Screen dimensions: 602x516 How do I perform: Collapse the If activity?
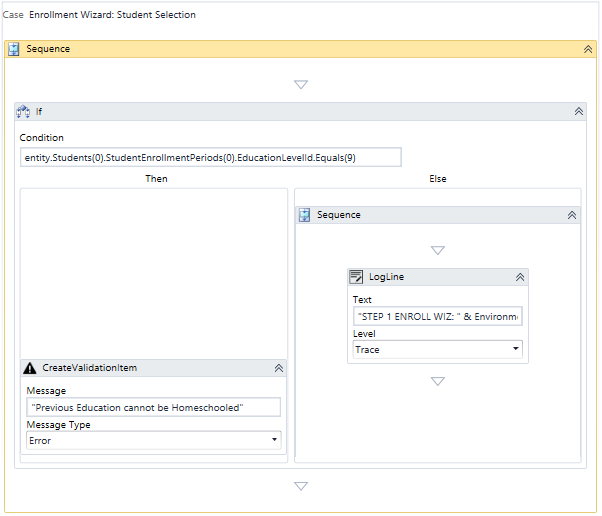(579, 111)
